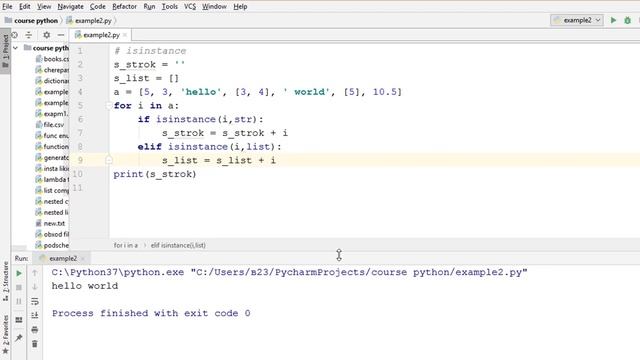Select exapm1 file in project tree

[x=52, y=113]
